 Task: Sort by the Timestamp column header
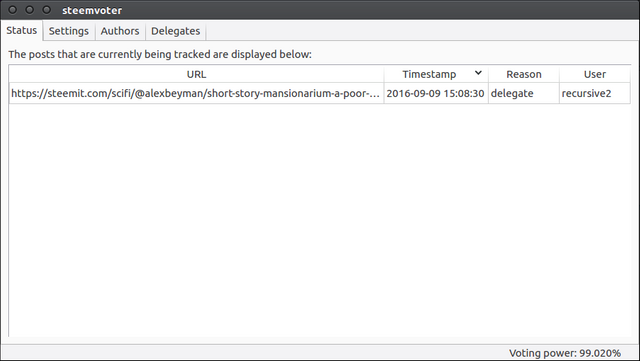[x=436, y=74]
